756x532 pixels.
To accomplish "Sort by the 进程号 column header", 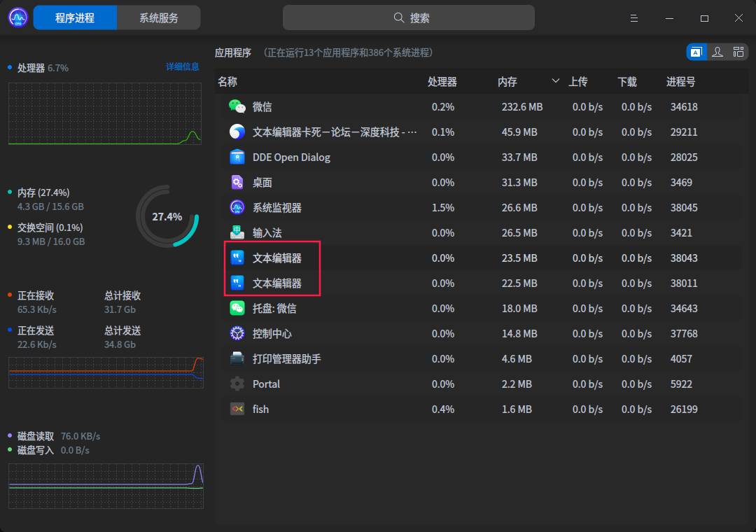I will pyautogui.click(x=680, y=82).
